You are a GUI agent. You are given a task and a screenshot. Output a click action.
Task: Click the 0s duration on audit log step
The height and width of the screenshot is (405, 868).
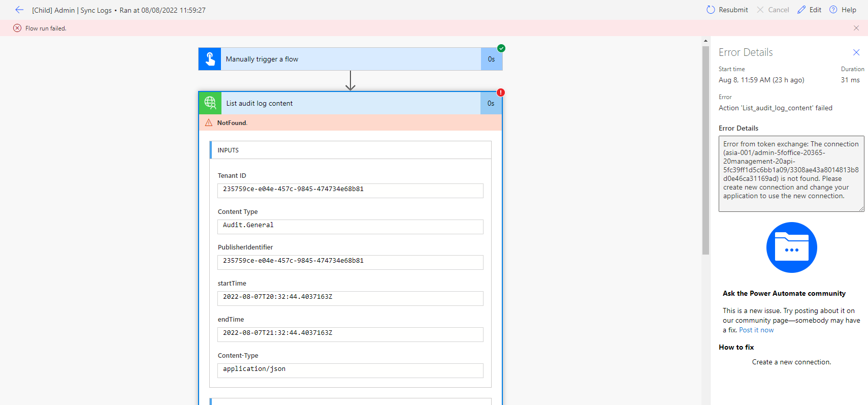491,103
